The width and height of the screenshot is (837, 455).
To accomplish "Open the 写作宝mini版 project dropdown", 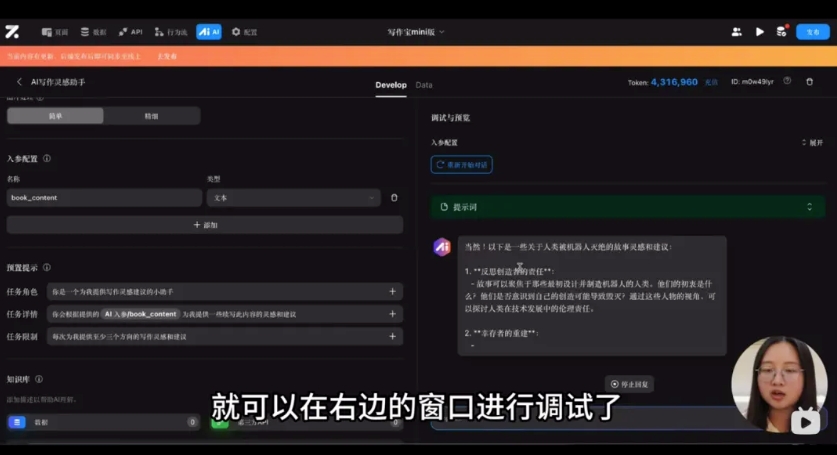I will point(416,32).
